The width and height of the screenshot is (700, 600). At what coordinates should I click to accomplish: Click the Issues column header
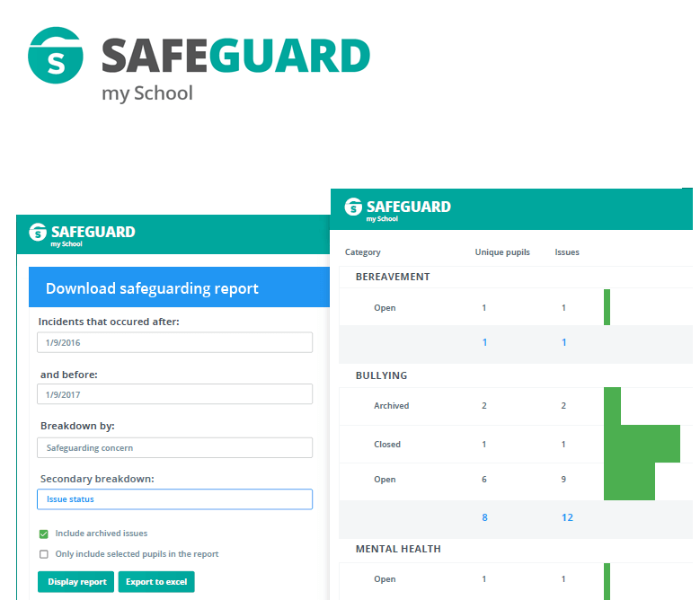[x=567, y=252]
